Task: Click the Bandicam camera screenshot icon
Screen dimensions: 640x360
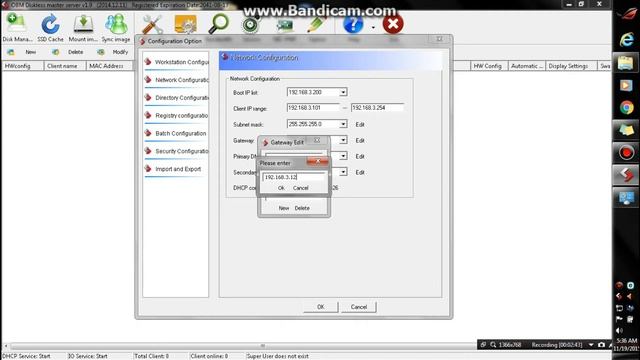Action: [601, 345]
